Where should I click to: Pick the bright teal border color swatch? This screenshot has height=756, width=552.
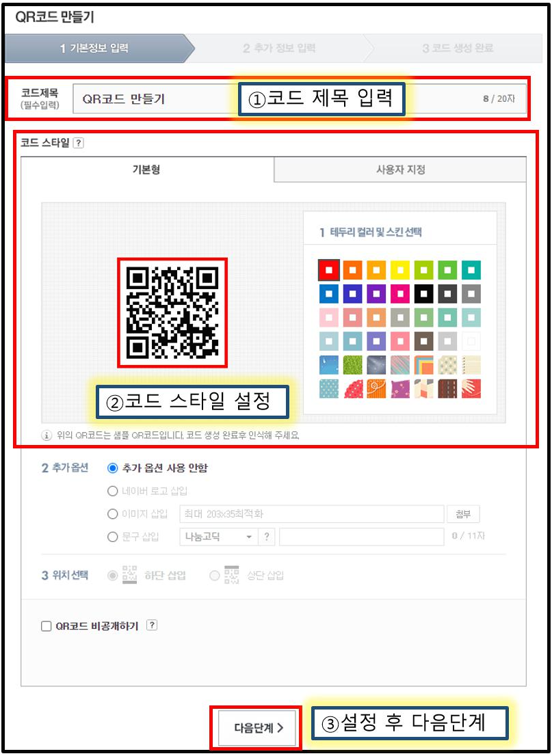[471, 270]
